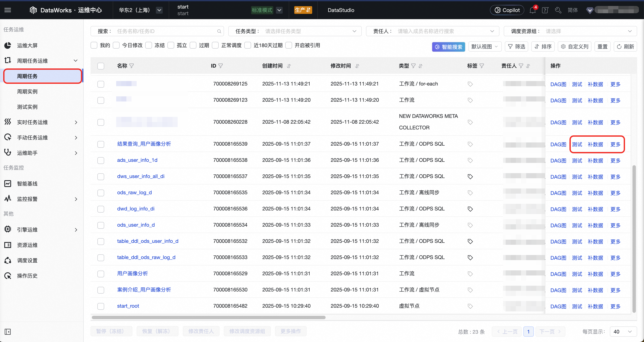Image resolution: width=644 pixels, height=342 pixels.
Task: Click the filter icon beside 名称 column
Action: point(132,66)
